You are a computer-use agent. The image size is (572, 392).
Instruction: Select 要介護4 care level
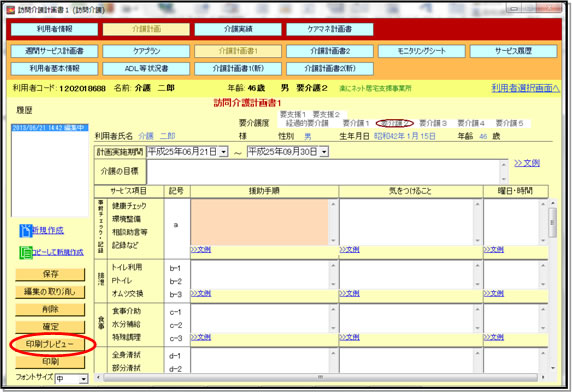coord(471,124)
